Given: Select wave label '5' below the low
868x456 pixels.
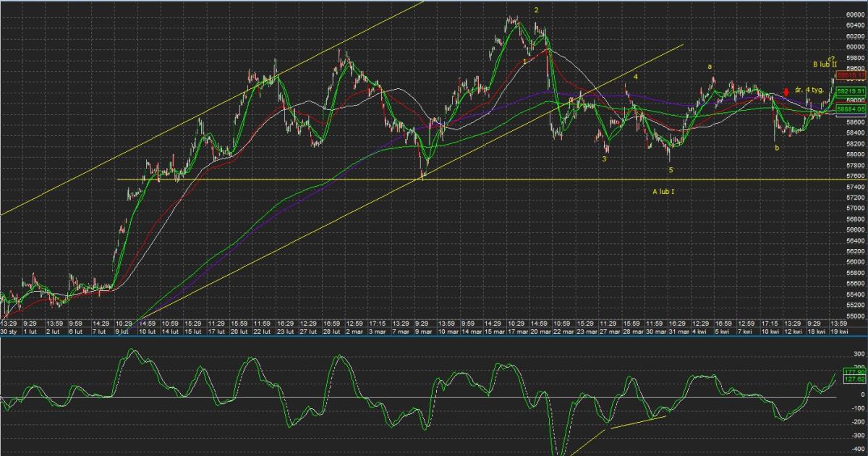Looking at the screenshot, I should tap(671, 170).
